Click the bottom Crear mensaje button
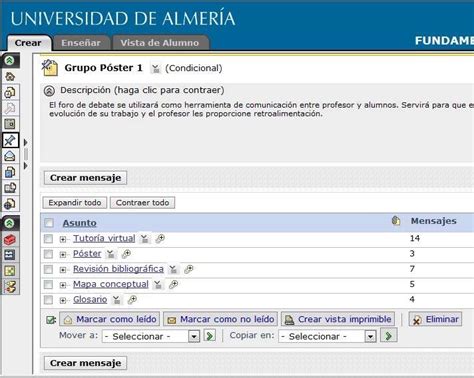Screen dimensions: 474x378 [85, 363]
